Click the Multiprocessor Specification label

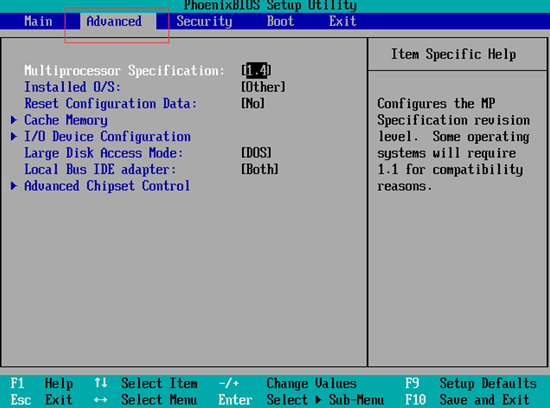[124, 71]
